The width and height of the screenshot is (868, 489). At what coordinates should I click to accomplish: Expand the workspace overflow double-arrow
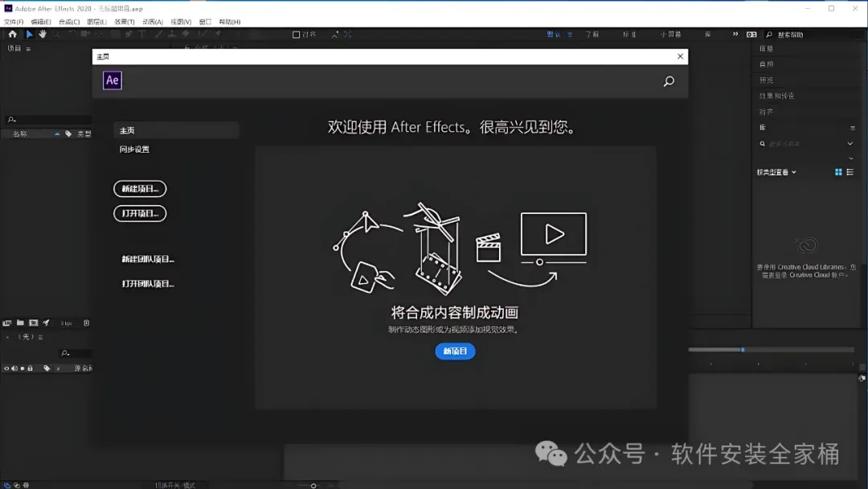(735, 35)
